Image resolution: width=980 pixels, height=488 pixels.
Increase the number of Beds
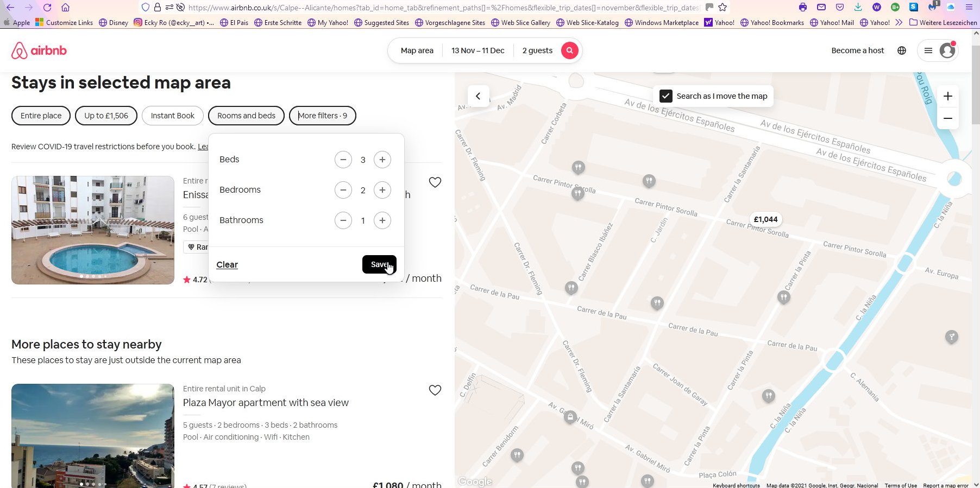click(x=382, y=160)
